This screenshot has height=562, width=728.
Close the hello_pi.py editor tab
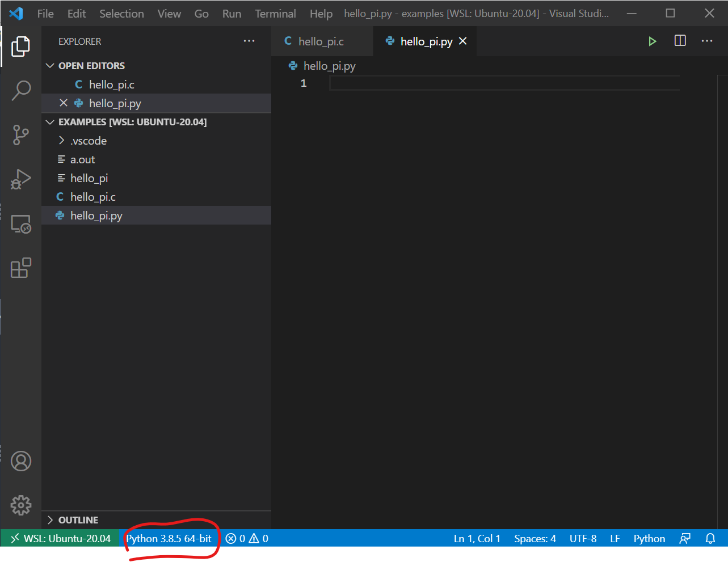(x=463, y=41)
